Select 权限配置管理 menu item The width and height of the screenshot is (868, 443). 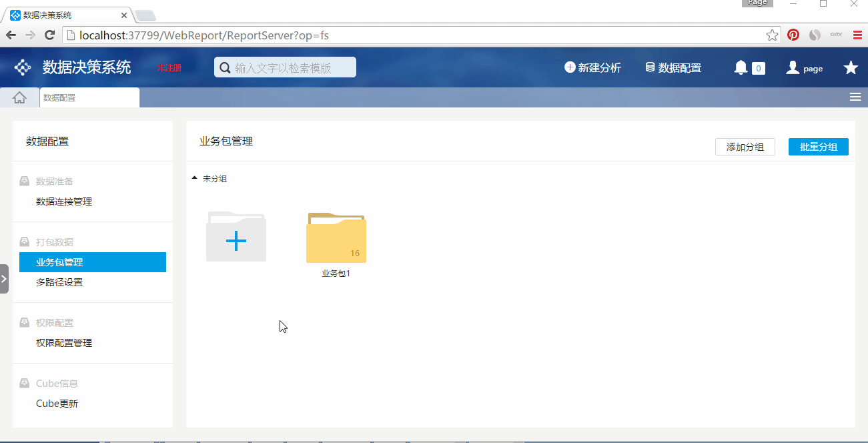[64, 343]
